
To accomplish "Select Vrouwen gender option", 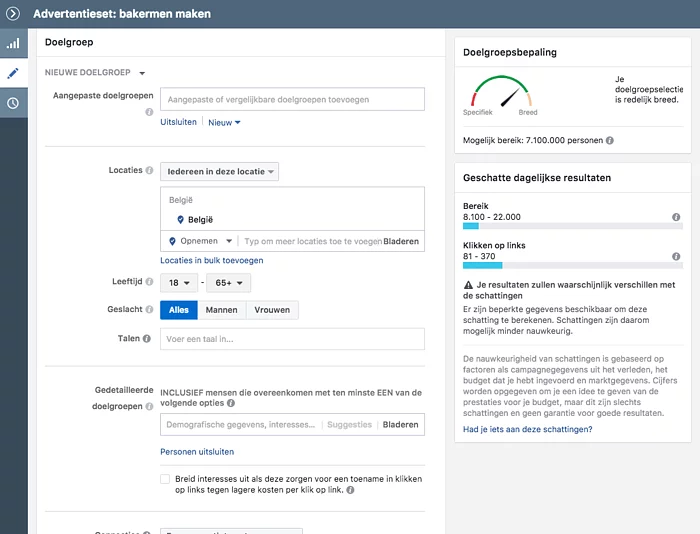I will [272, 310].
